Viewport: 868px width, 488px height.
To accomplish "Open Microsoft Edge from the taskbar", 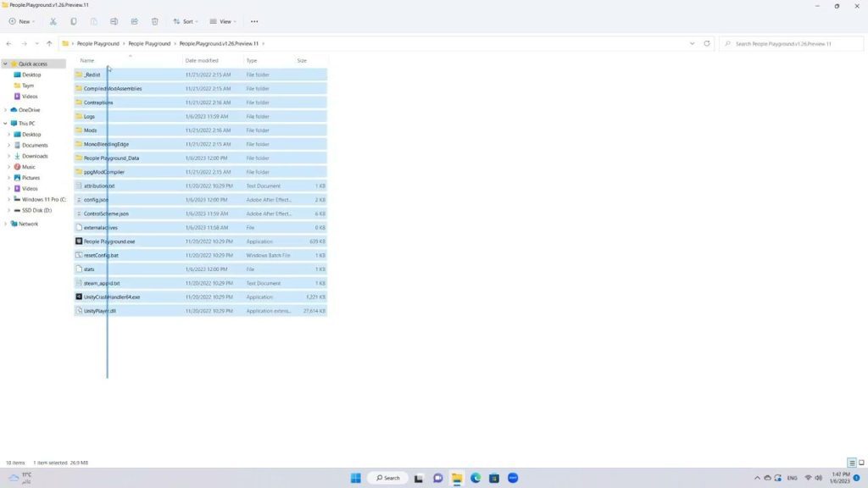I will (x=476, y=478).
